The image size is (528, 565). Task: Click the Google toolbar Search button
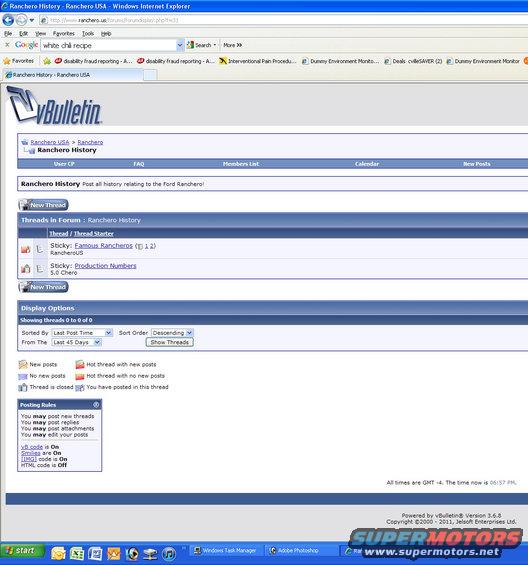coord(201,45)
